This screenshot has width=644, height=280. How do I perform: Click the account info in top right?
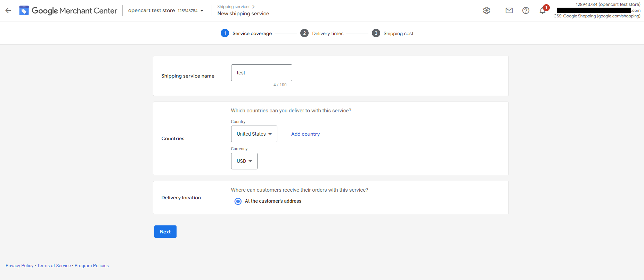click(x=597, y=10)
